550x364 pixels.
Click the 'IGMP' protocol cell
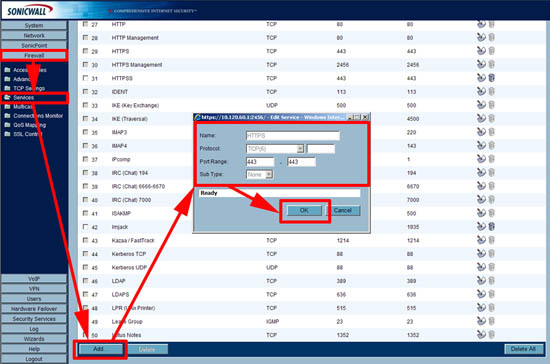(x=273, y=321)
